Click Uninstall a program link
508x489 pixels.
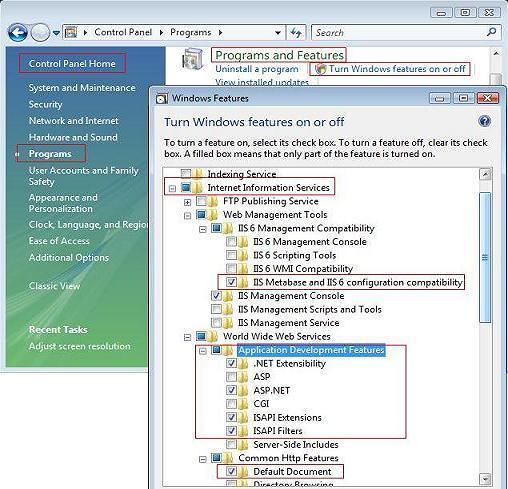click(257, 69)
